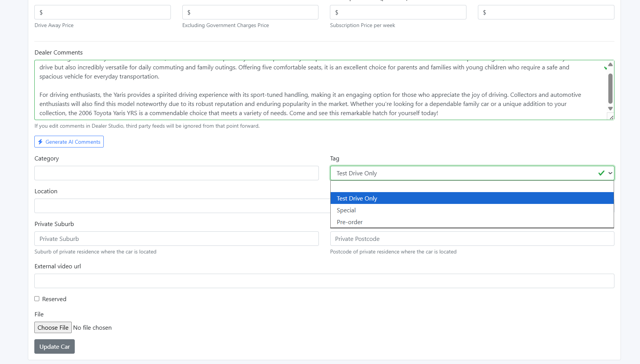Viewport: 640px width, 364px height.
Task: Focus the Subscription Price per week field
Action: click(401, 12)
